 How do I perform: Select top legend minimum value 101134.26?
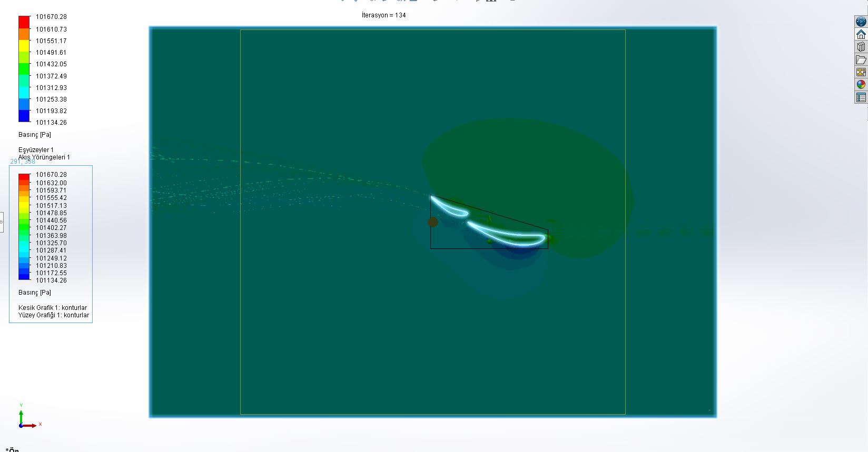[x=51, y=123]
